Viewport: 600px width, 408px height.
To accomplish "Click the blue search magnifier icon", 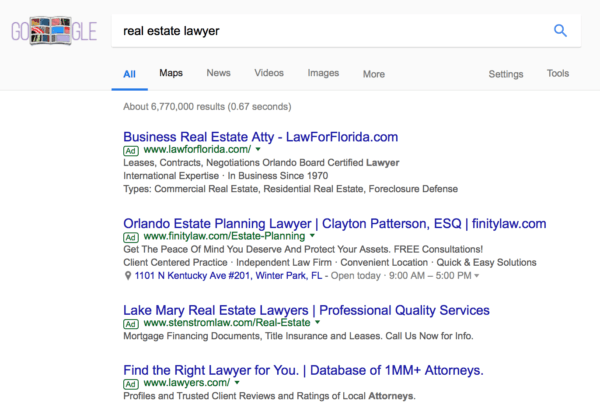I will (560, 31).
